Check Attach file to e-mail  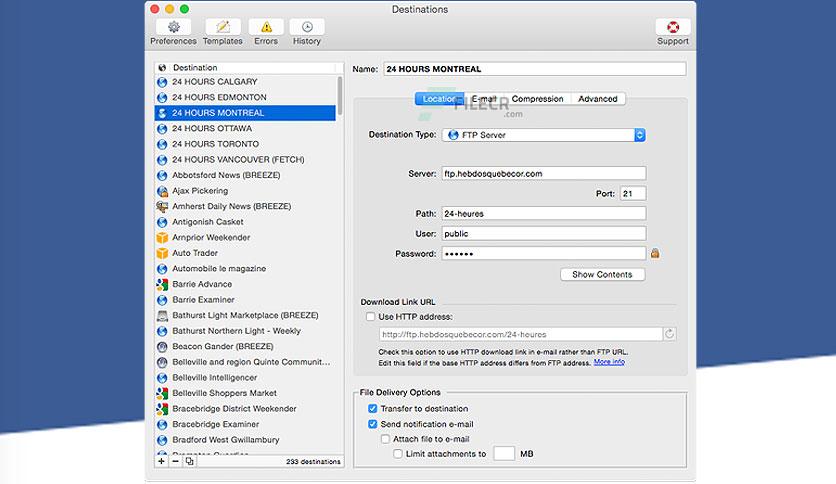[385, 439]
